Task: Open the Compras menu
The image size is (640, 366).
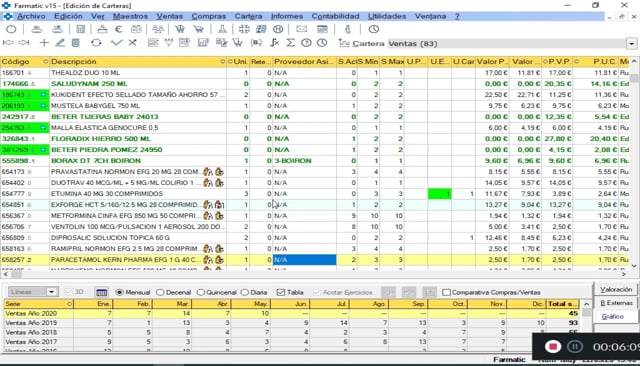Action: (x=209, y=16)
